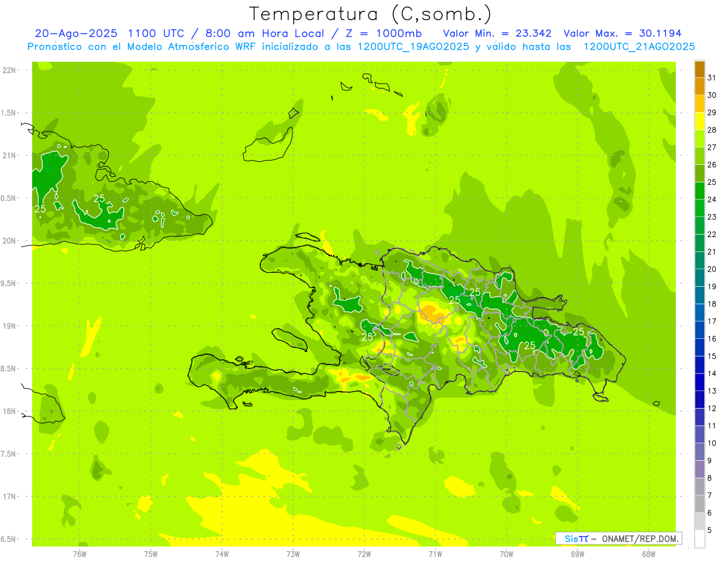Image resolution: width=728 pixels, height=562 pixels.
Task: Click the '1.5N' latitude axis label
Action: pyautogui.click(x=9, y=113)
